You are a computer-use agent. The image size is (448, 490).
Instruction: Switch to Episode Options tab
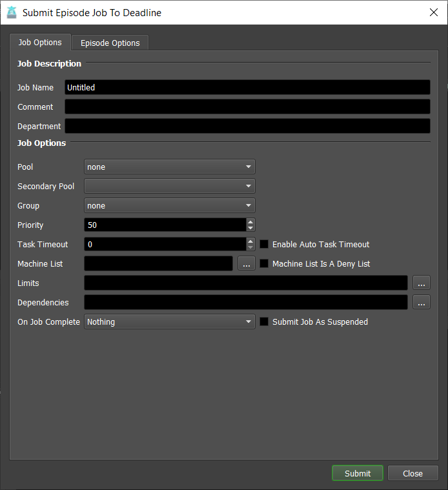pos(110,43)
